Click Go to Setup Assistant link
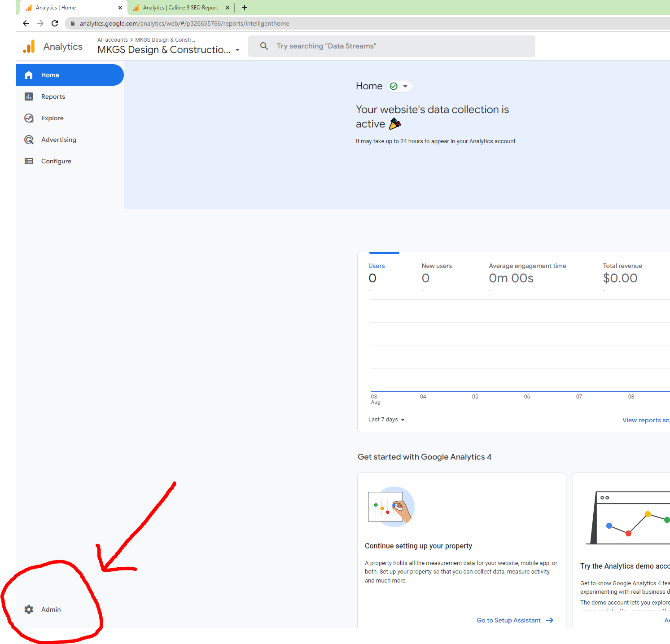The image size is (670, 644). tap(514, 620)
